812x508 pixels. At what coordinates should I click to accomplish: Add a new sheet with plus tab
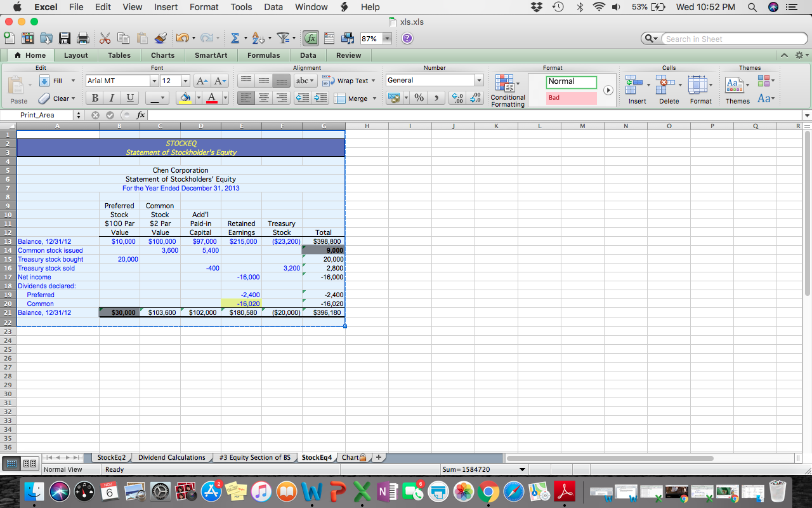pos(379,457)
